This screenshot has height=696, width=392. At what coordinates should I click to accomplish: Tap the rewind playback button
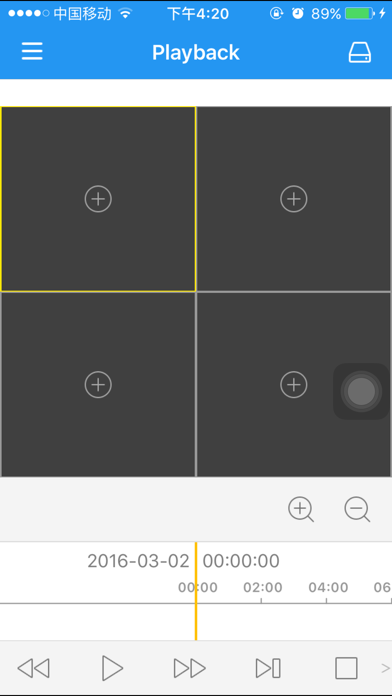33,668
